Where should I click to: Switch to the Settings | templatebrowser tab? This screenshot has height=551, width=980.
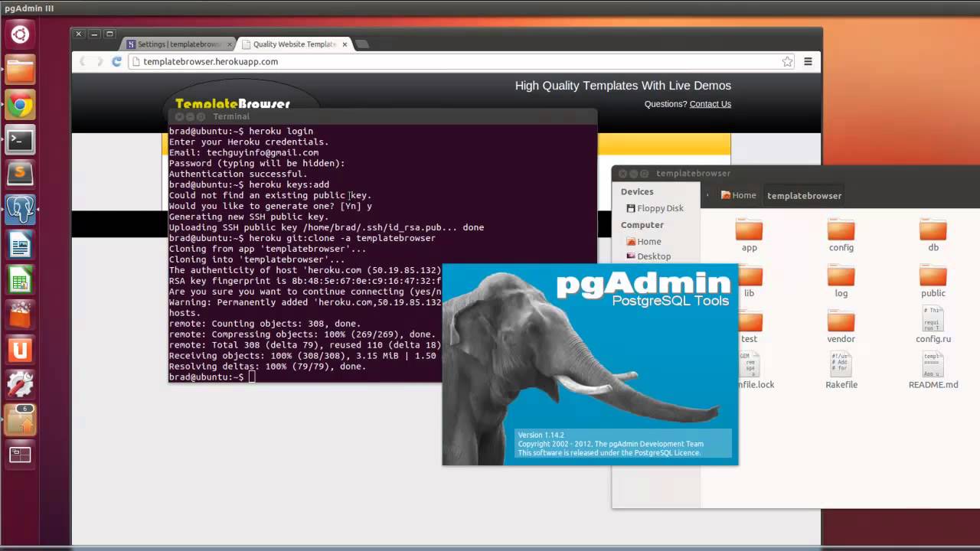pyautogui.click(x=179, y=44)
